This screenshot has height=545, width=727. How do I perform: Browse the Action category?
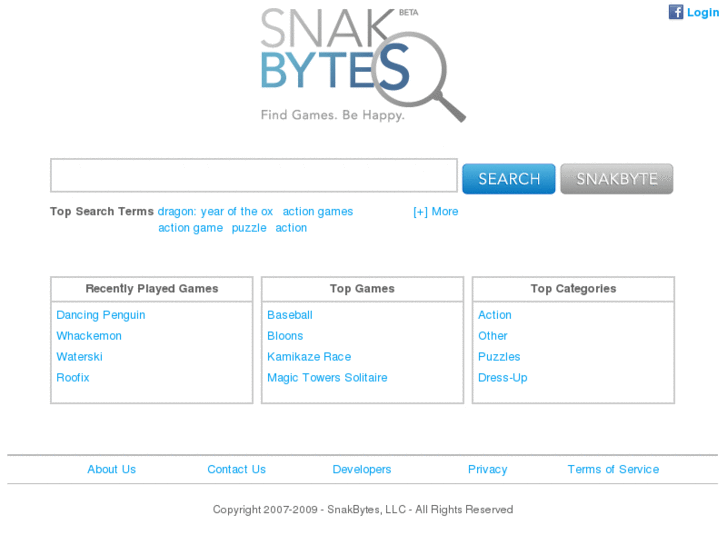pos(495,315)
